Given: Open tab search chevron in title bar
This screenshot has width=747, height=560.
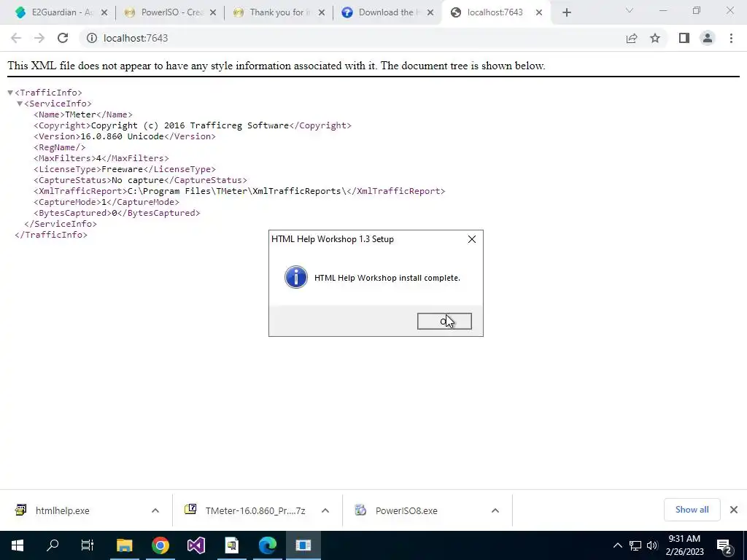Looking at the screenshot, I should point(630,10).
